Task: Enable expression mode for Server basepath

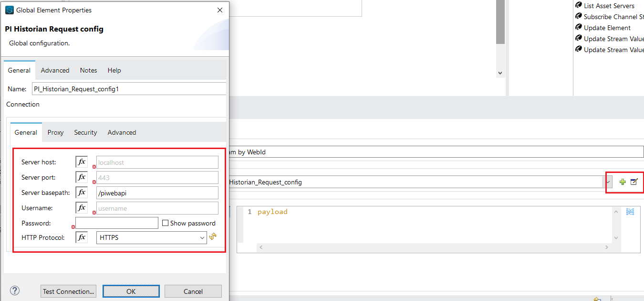Action: pos(81,193)
